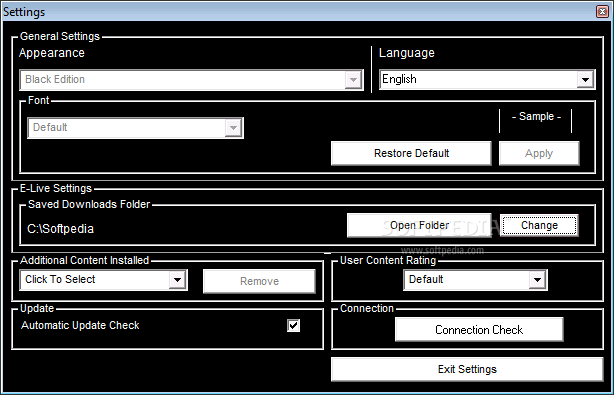Click Exit Settings button

(x=467, y=369)
